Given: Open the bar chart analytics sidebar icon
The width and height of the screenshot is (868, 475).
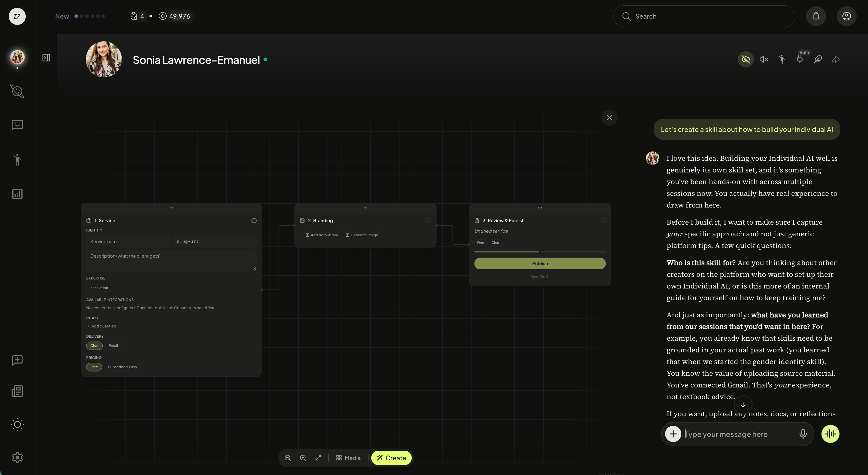Looking at the screenshot, I should pyautogui.click(x=17, y=194).
